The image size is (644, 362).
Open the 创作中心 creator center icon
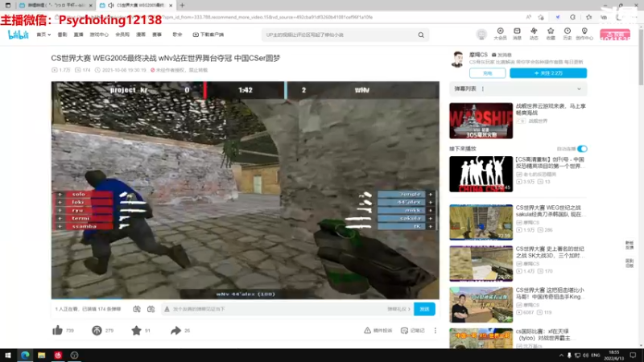click(x=584, y=34)
